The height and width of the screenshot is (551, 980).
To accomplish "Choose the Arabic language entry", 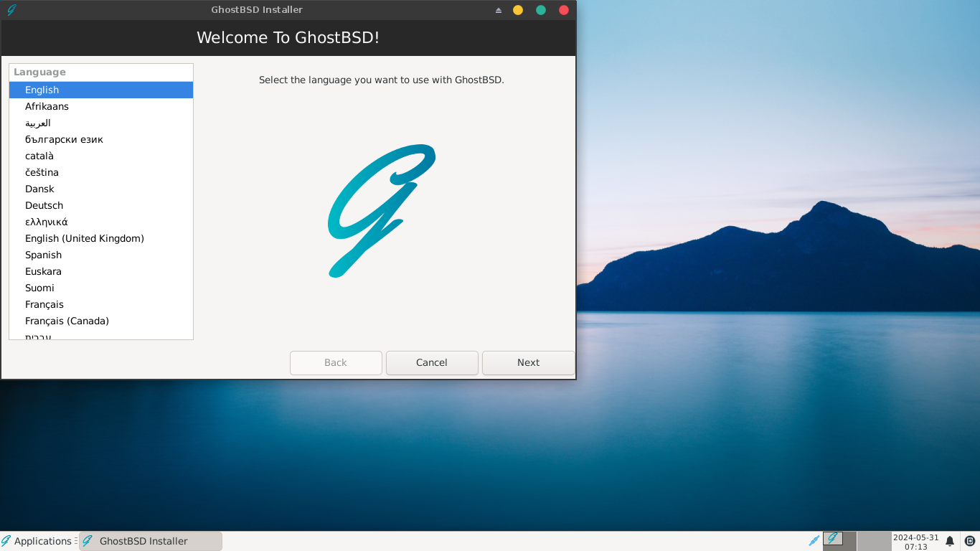I will coord(101,123).
